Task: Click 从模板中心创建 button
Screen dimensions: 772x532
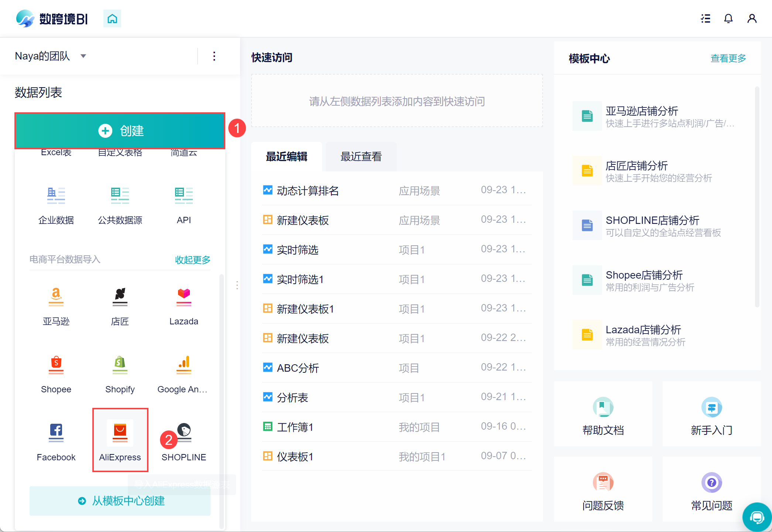Action: click(120, 501)
